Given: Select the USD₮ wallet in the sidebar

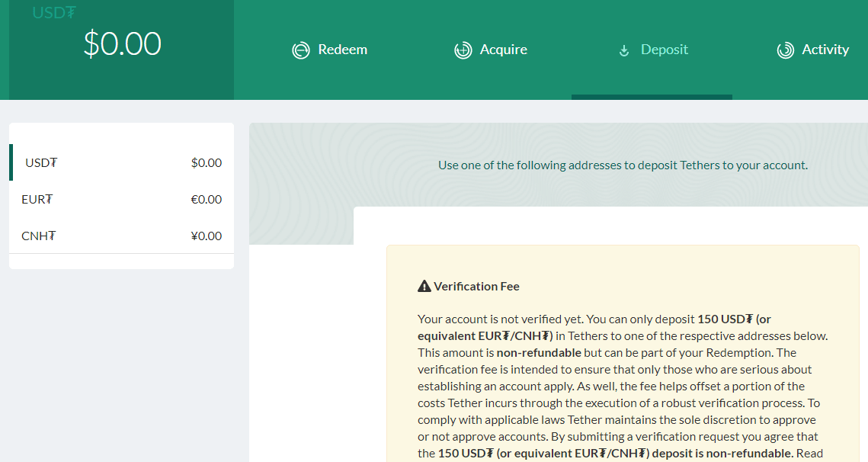Looking at the screenshot, I should point(42,162).
